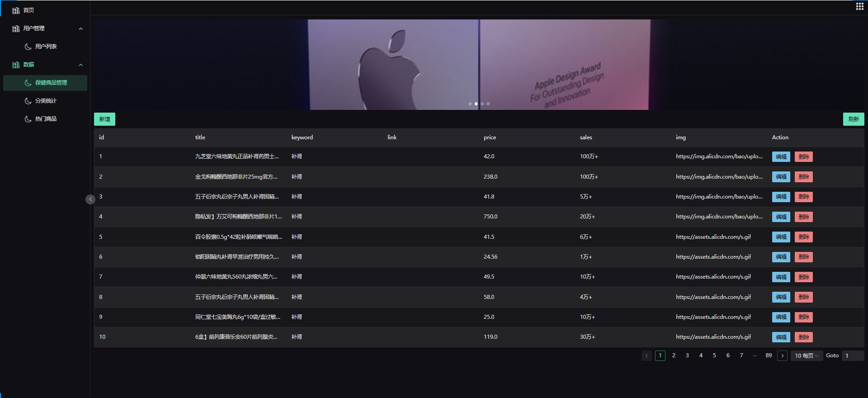Edit row 2 with the 编辑 button

(781, 177)
